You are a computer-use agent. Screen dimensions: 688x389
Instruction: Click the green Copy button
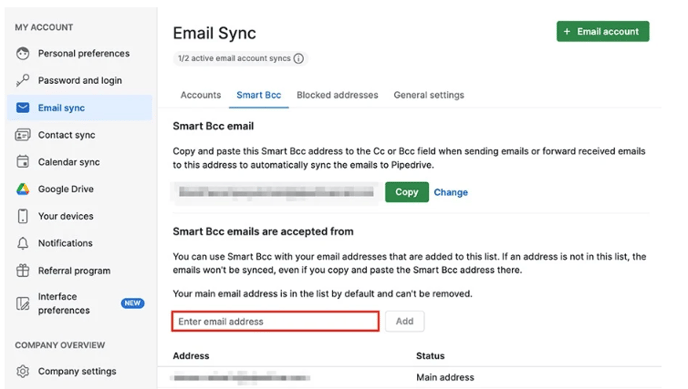[407, 192]
